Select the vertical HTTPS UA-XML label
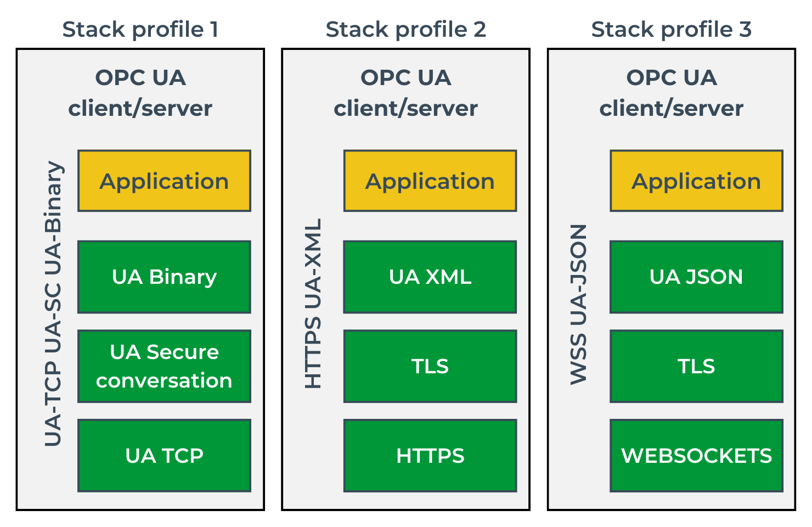The height and width of the screenshot is (527, 812). click(313, 304)
